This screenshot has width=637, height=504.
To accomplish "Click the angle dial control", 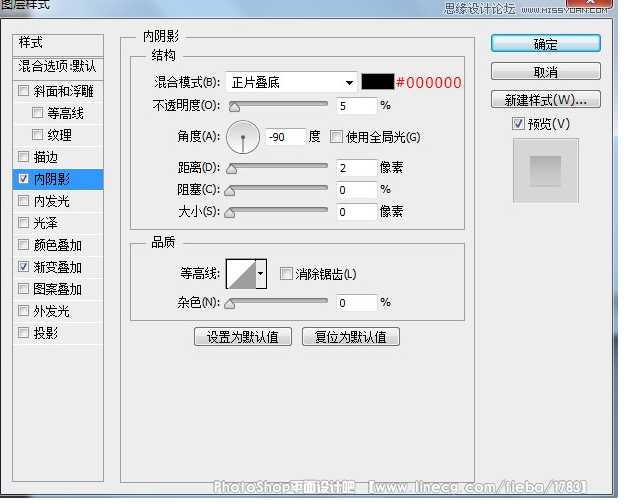I will (x=243, y=136).
